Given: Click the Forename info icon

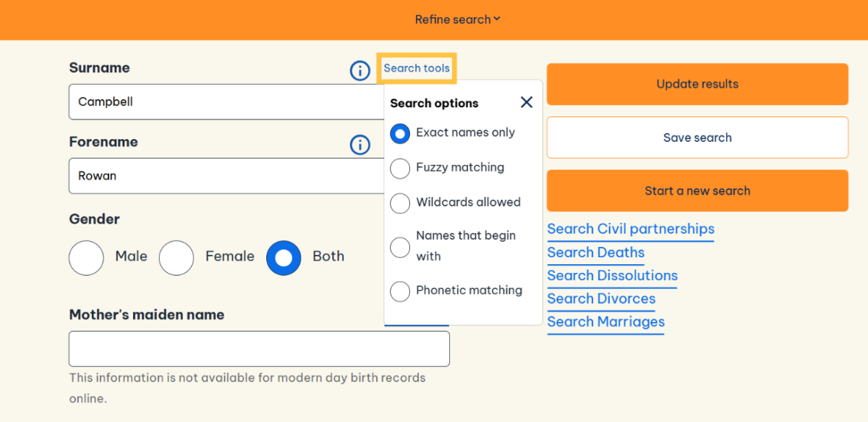Looking at the screenshot, I should [359, 145].
